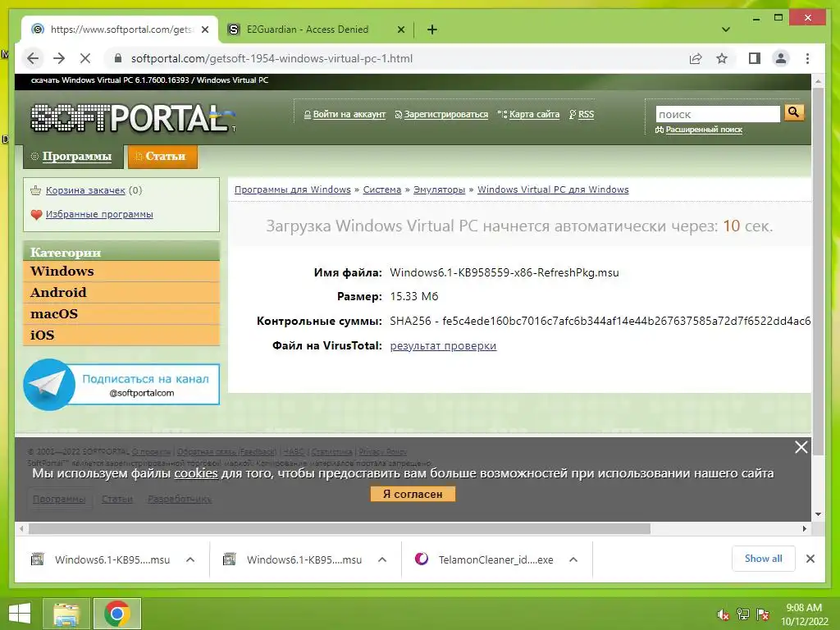
Task: Select the iOS category
Action: [x=121, y=336]
